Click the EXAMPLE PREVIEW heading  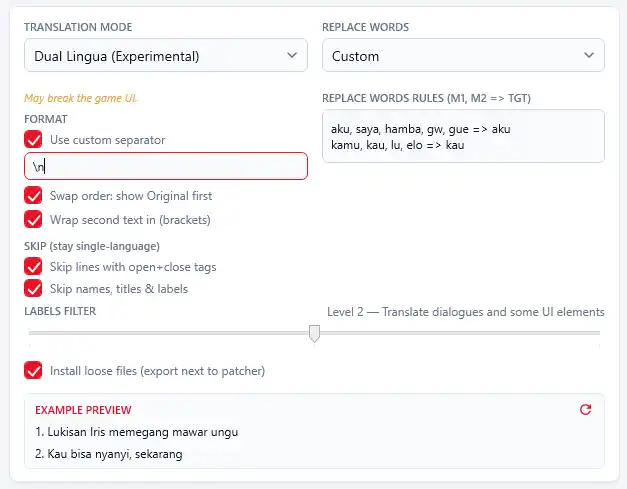(83, 410)
